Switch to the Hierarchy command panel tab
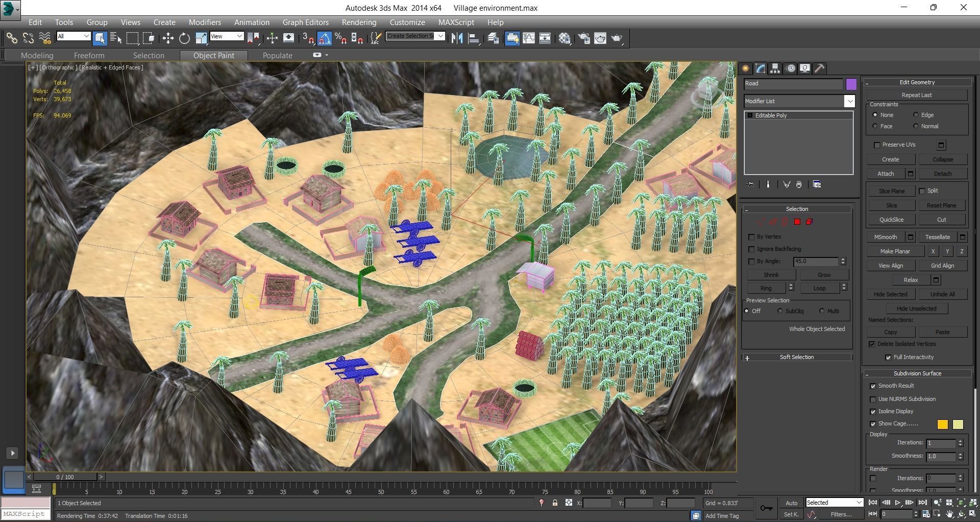980x522 pixels. (x=775, y=68)
